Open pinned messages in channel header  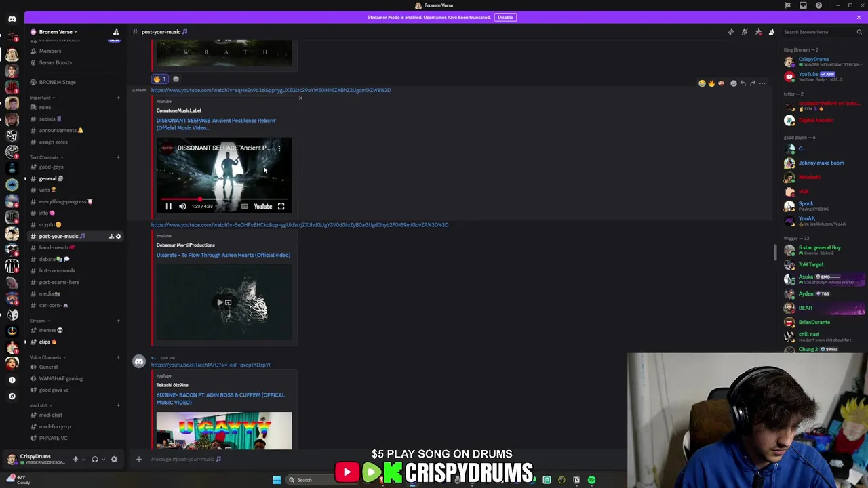point(758,32)
